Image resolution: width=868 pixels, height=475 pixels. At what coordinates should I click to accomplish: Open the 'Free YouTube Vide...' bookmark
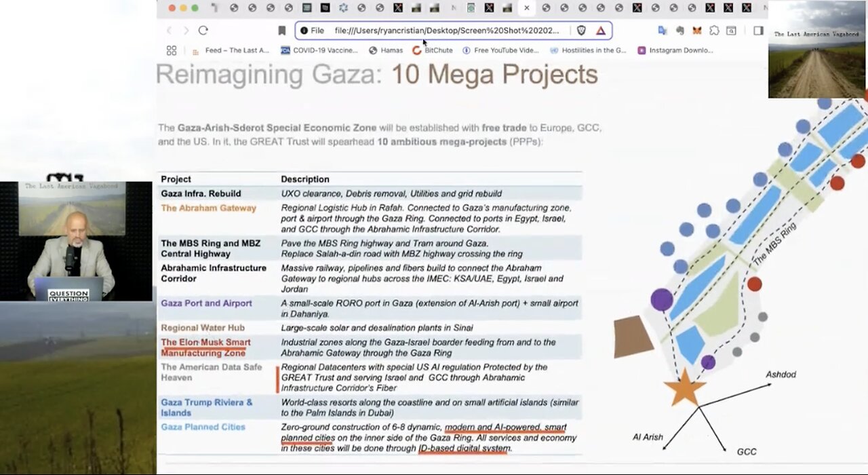[500, 50]
